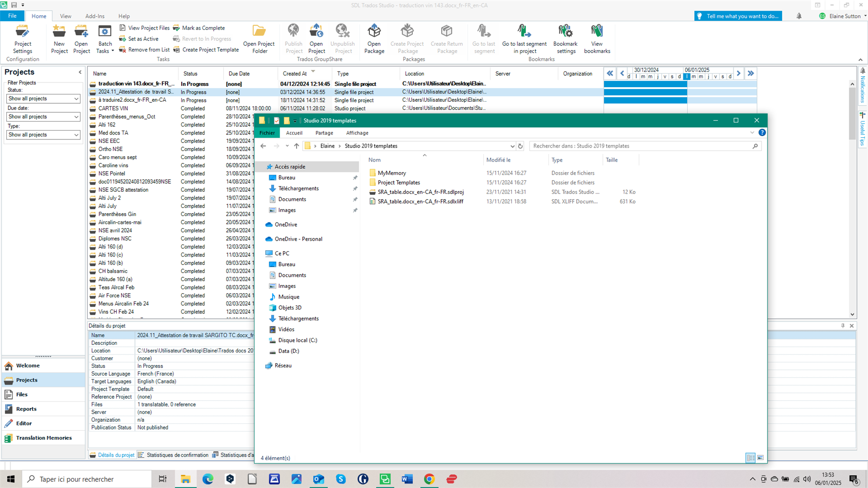
Task: Select the traduction vin 143 project
Action: point(136,84)
